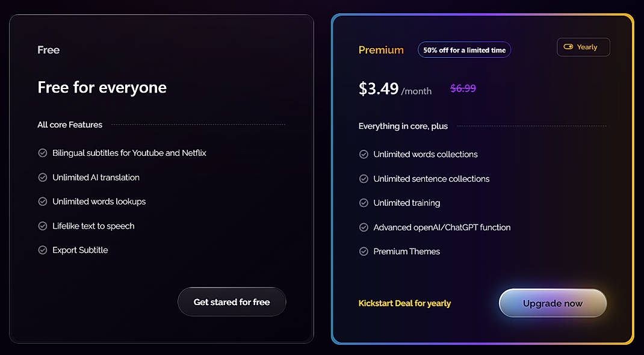This screenshot has height=355, width=644.
Task: Click the strikethrough $6.99 original price
Action: [x=463, y=87]
